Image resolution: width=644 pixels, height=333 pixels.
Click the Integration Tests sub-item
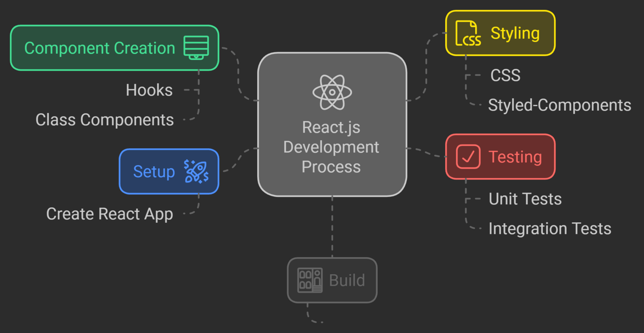(550, 228)
